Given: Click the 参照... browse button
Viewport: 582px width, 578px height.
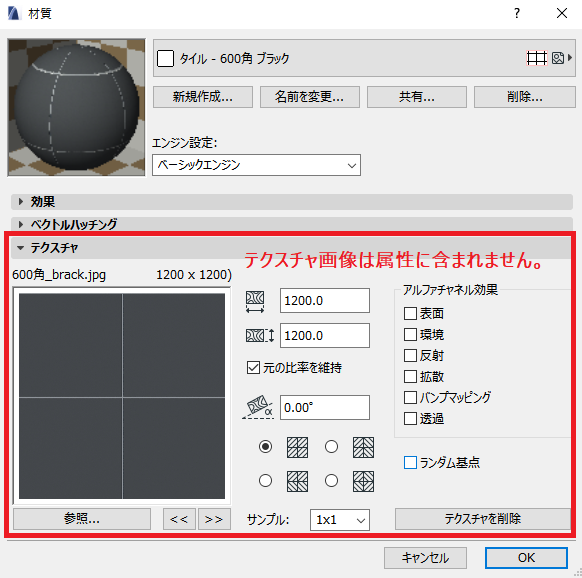Looking at the screenshot, I should (x=82, y=519).
